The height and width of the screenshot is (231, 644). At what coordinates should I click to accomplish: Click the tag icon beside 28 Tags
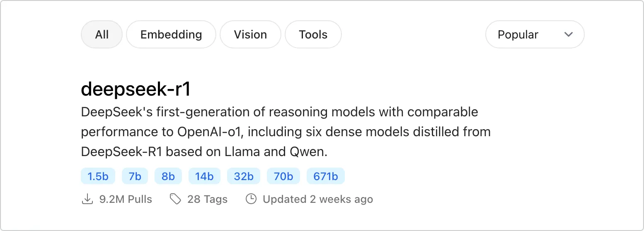[x=175, y=199]
